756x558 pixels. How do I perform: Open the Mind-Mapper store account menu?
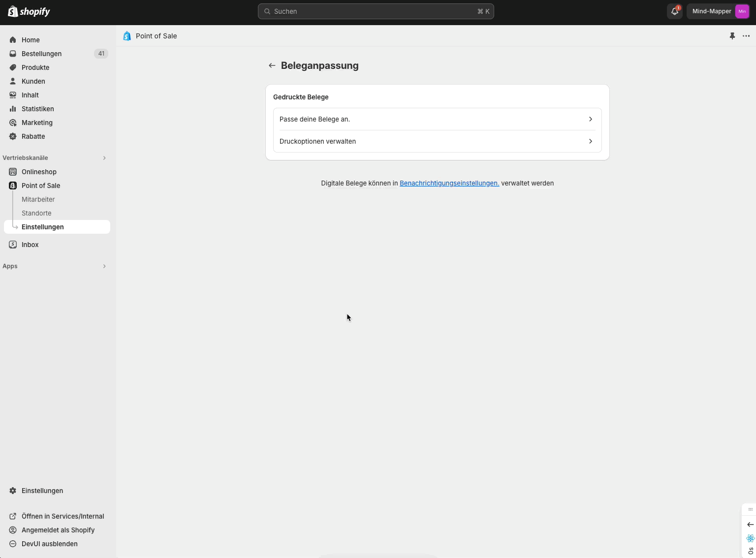coord(719,11)
